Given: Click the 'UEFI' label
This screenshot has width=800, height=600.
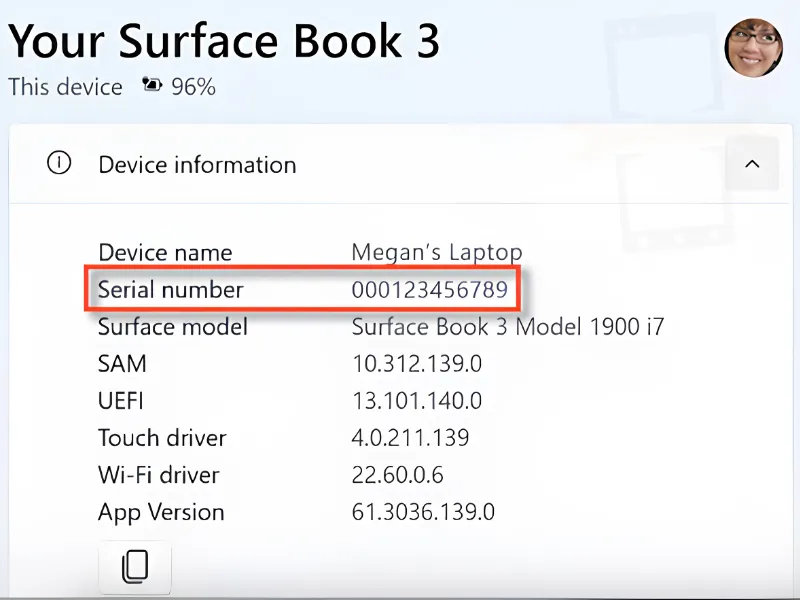Looking at the screenshot, I should tap(120, 401).
